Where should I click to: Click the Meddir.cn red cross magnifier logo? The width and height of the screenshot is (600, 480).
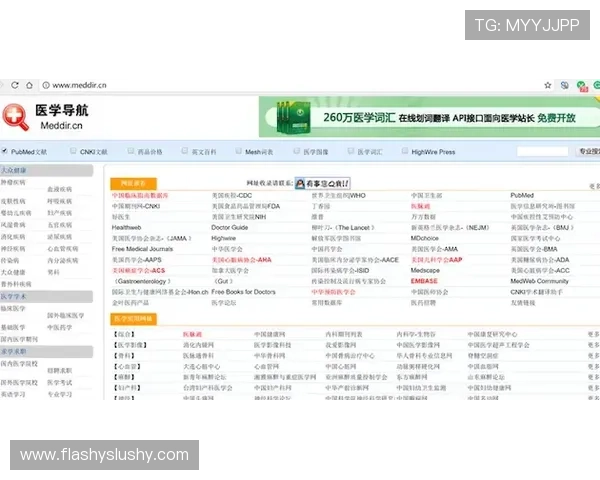16,117
